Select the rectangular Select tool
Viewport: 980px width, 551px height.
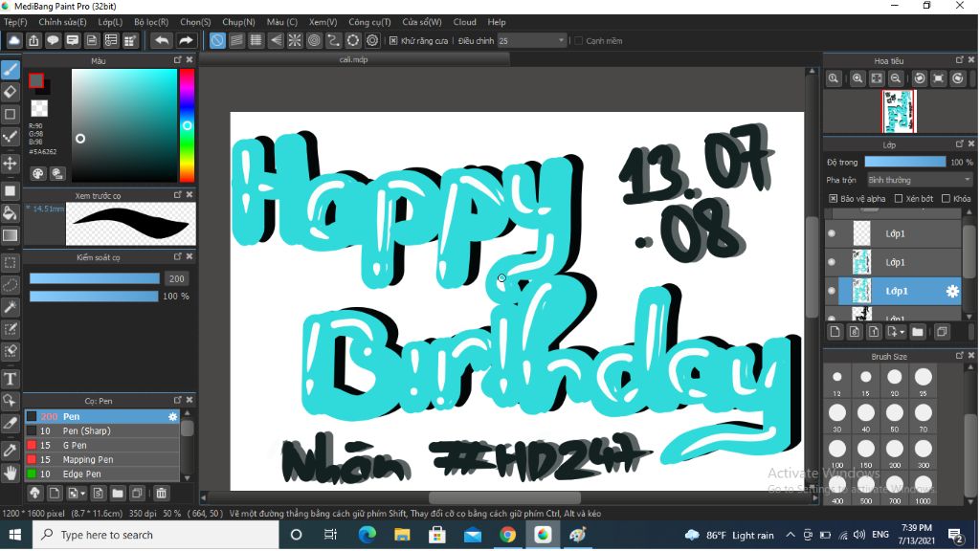pos(10,262)
